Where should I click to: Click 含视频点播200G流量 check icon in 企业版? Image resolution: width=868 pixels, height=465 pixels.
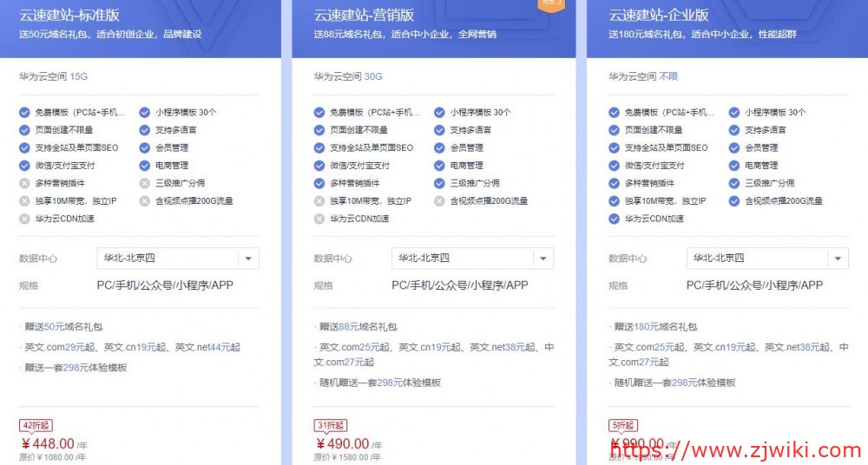[734, 201]
